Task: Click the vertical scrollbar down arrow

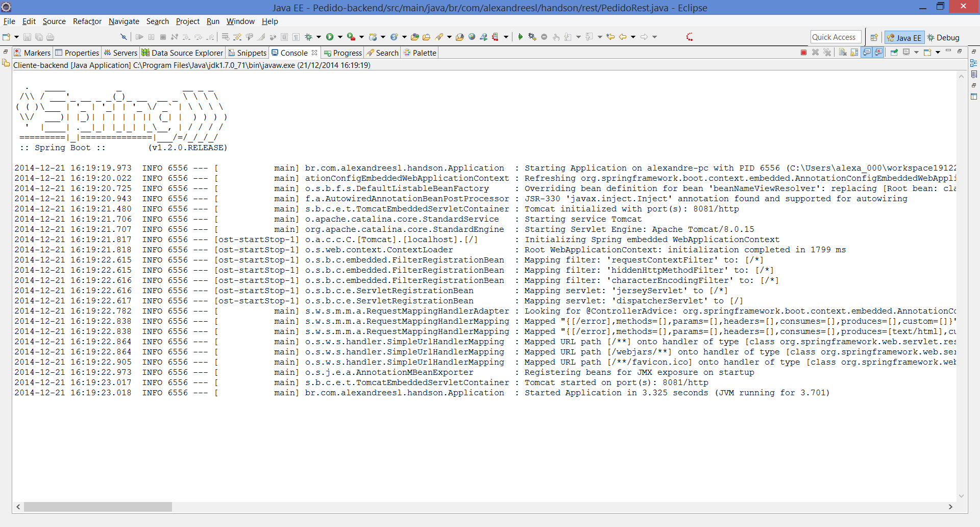Action: [961, 496]
